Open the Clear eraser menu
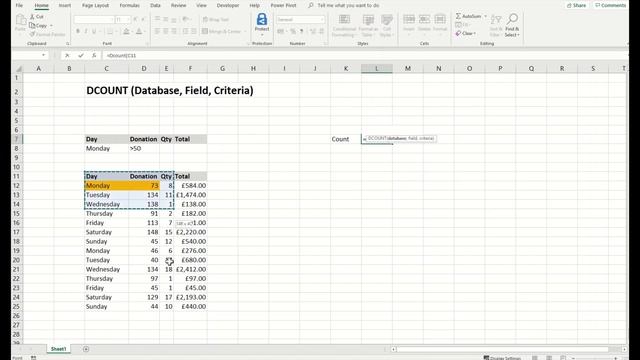The height and width of the screenshot is (360, 640). (465, 33)
